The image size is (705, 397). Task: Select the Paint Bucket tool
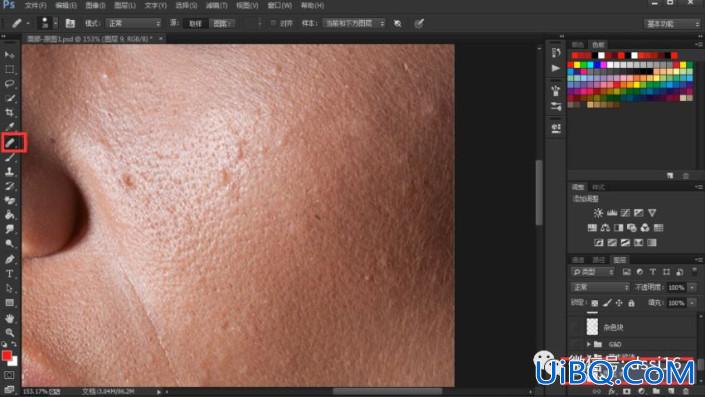pyautogui.click(x=9, y=215)
